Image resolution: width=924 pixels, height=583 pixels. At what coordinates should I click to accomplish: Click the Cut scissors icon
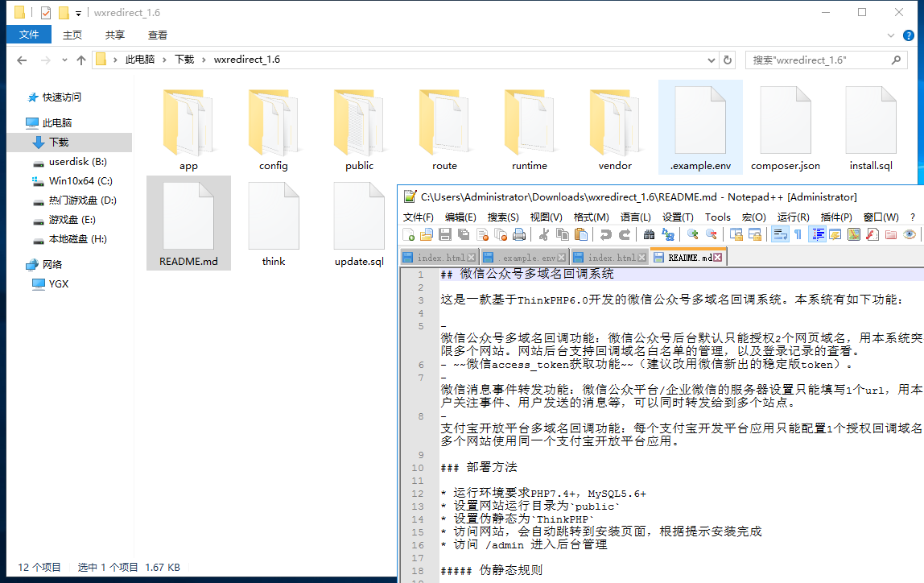tap(544, 234)
